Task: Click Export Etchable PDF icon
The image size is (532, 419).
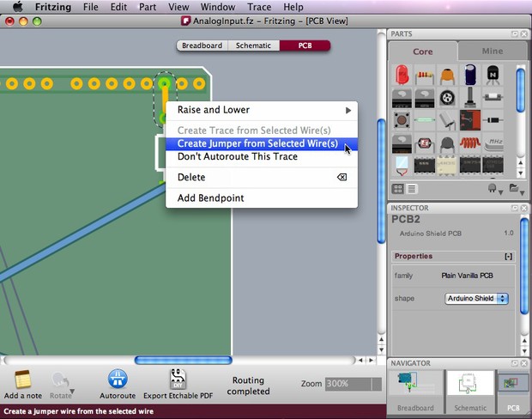Action: (x=178, y=379)
